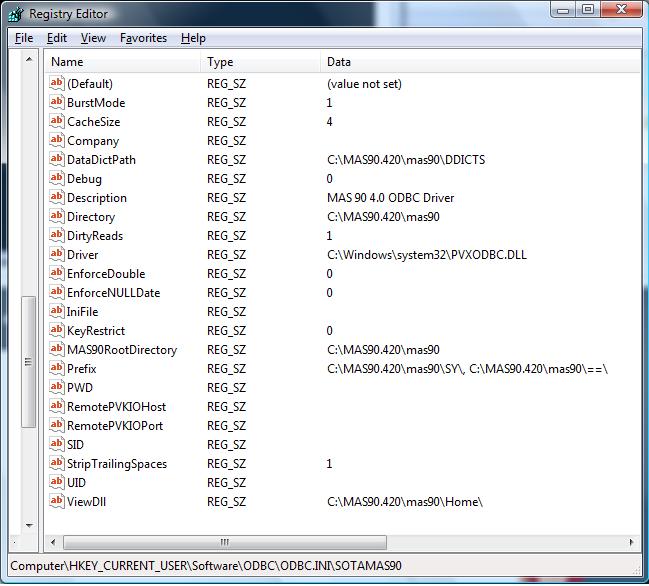Click data MAS 90 4.0 ODBC Driver
The image size is (649, 586).
(x=390, y=198)
